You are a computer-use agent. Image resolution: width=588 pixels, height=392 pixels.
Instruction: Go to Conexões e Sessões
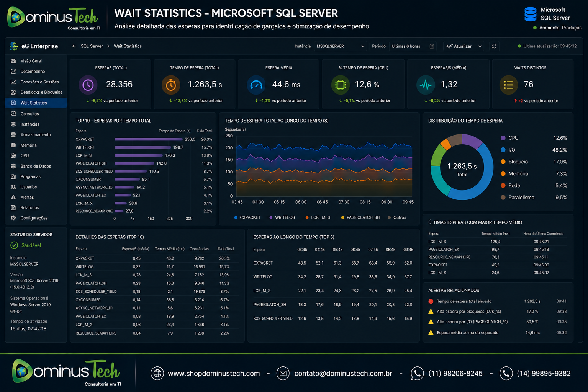click(x=39, y=82)
